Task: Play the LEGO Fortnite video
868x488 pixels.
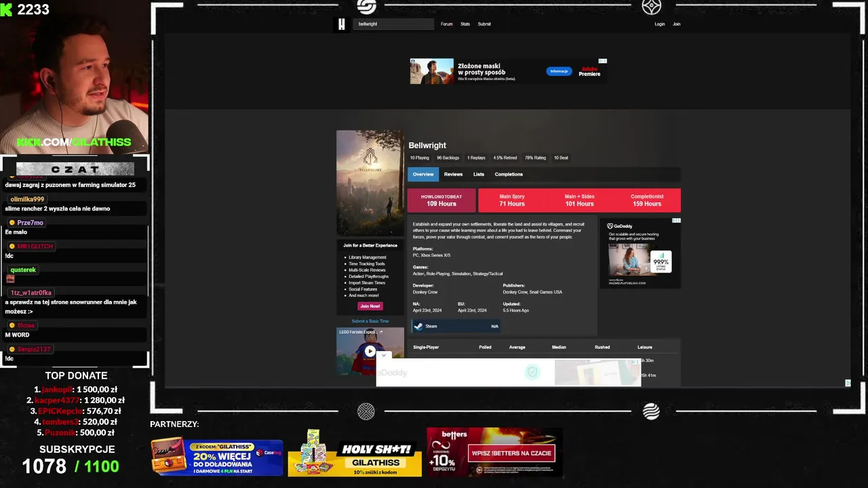Action: point(370,351)
